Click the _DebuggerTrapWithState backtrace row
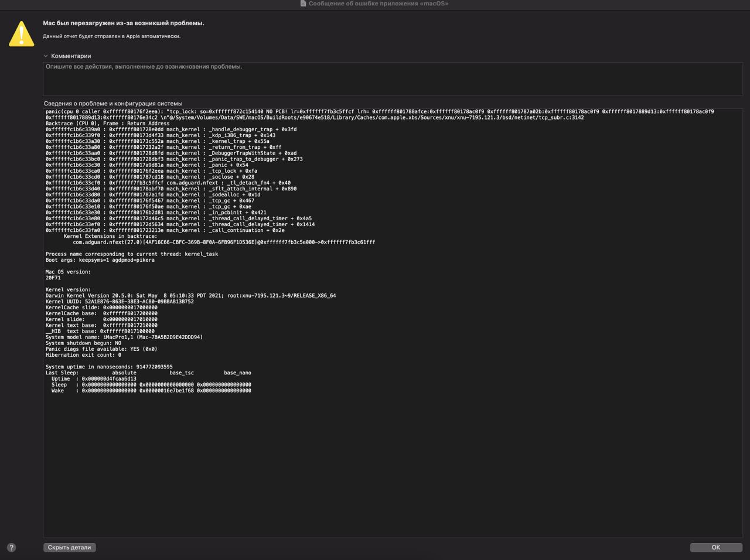 171,153
